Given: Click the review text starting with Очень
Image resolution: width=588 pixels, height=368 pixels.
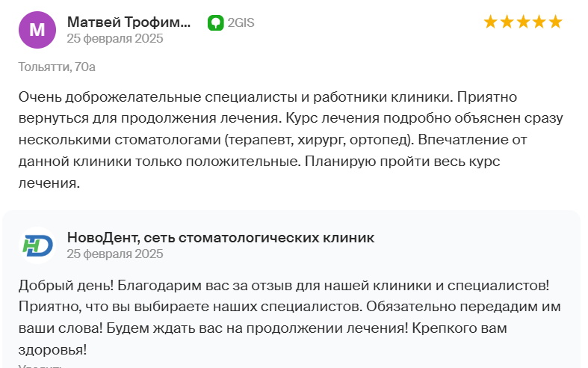Looking at the screenshot, I should tap(291, 140).
